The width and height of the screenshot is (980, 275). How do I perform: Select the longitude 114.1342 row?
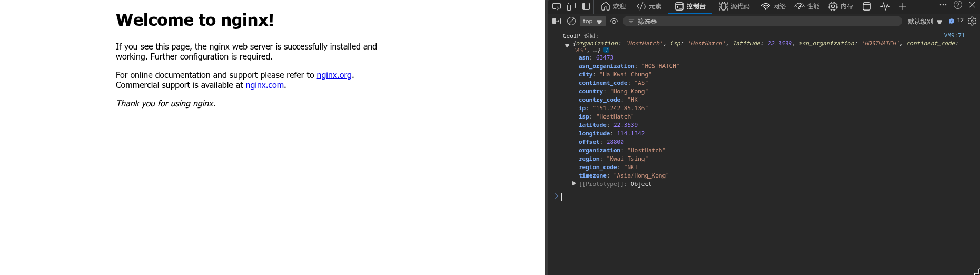click(612, 134)
